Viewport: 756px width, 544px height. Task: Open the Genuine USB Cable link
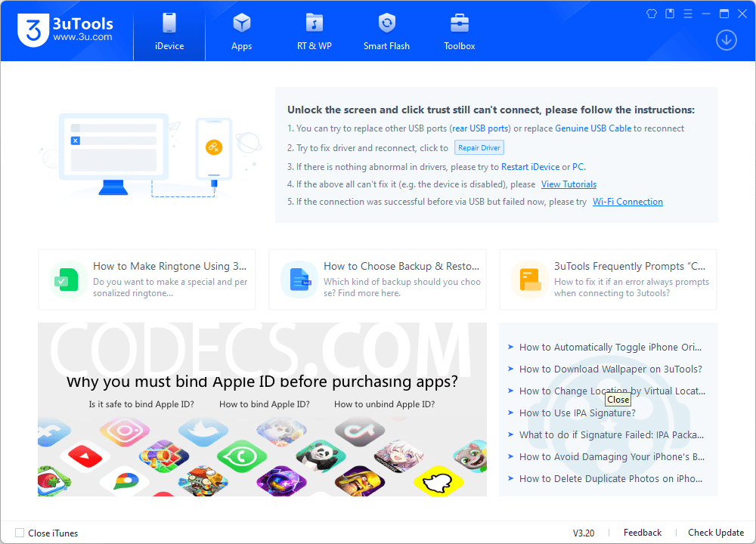(593, 128)
